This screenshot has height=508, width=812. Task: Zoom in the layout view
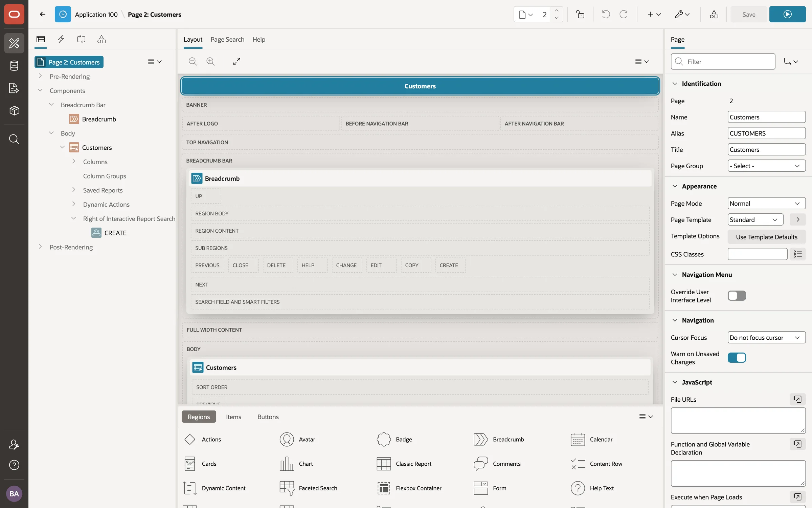(x=210, y=61)
